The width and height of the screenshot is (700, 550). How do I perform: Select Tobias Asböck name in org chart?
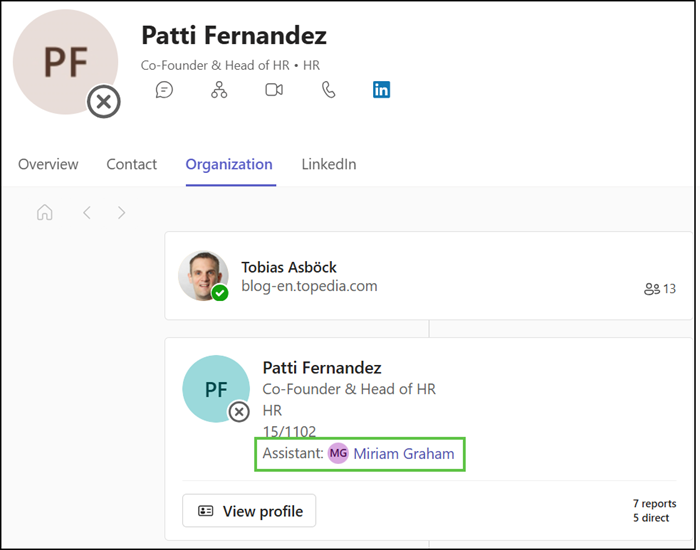[289, 267]
